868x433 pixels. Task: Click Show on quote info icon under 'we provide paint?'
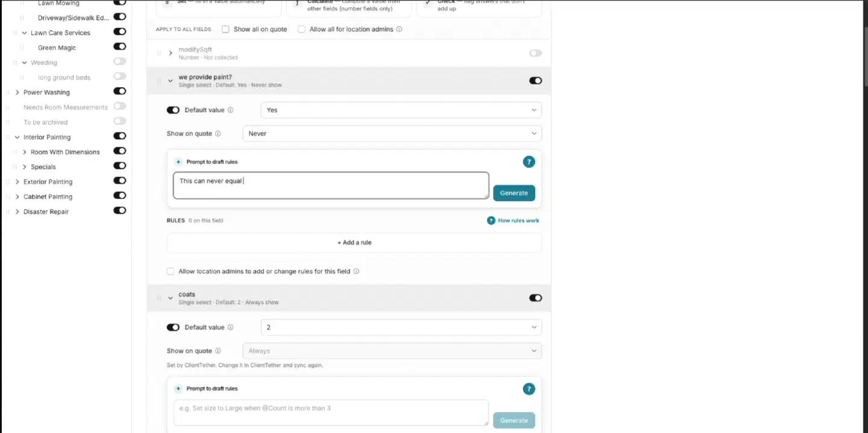click(x=218, y=134)
